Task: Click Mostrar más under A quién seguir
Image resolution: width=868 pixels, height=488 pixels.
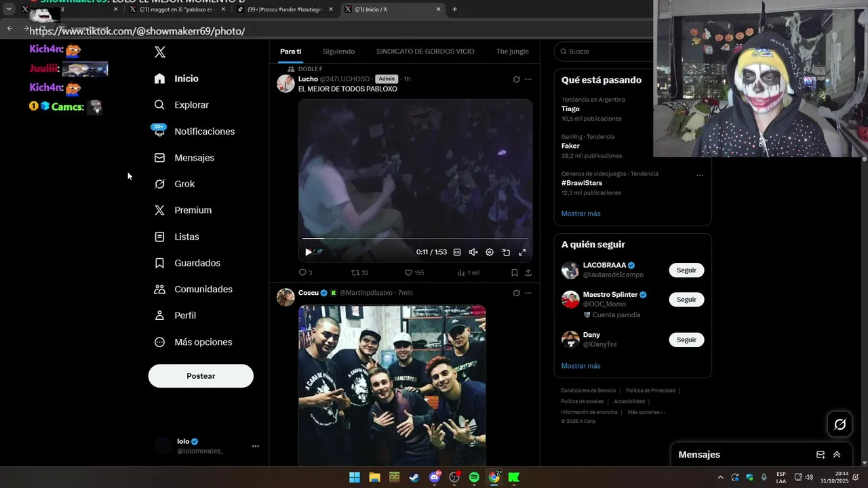Action: [x=580, y=366]
